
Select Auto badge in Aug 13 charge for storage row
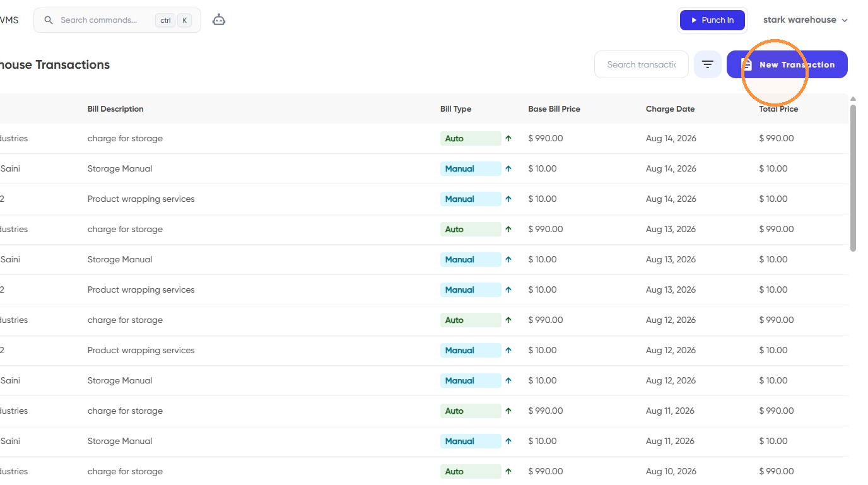click(471, 229)
